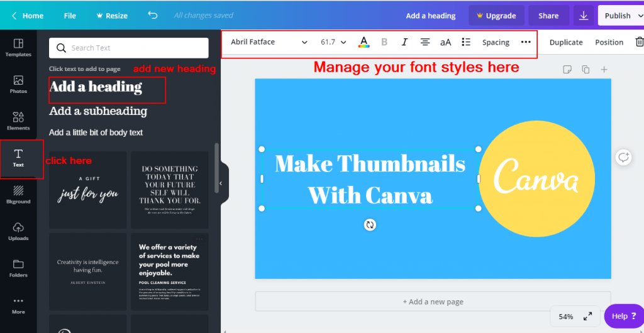Click the All changes saved status
The image size is (644, 333).
pyautogui.click(x=203, y=16)
